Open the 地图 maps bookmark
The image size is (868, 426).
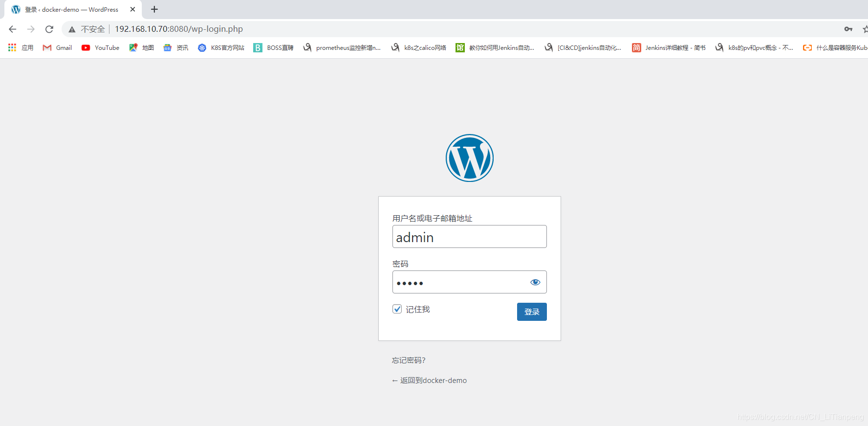(141, 47)
